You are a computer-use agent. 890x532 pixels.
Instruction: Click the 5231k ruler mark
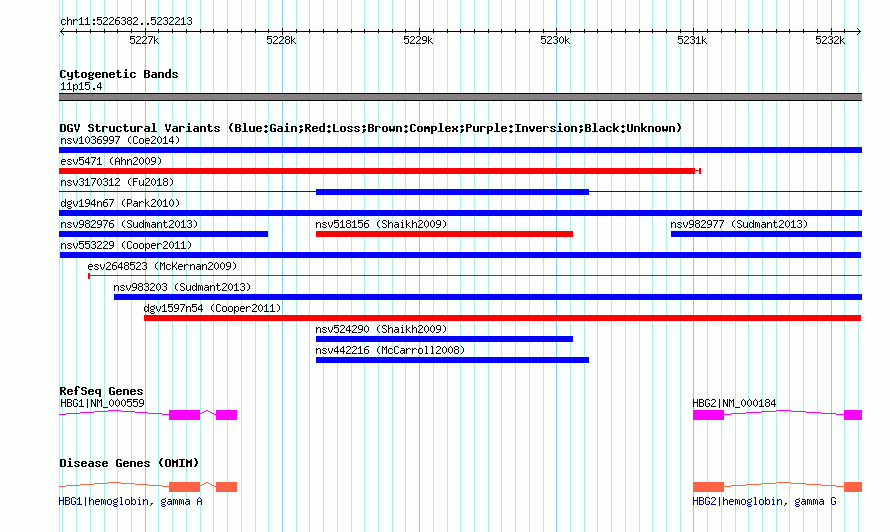tap(692, 40)
